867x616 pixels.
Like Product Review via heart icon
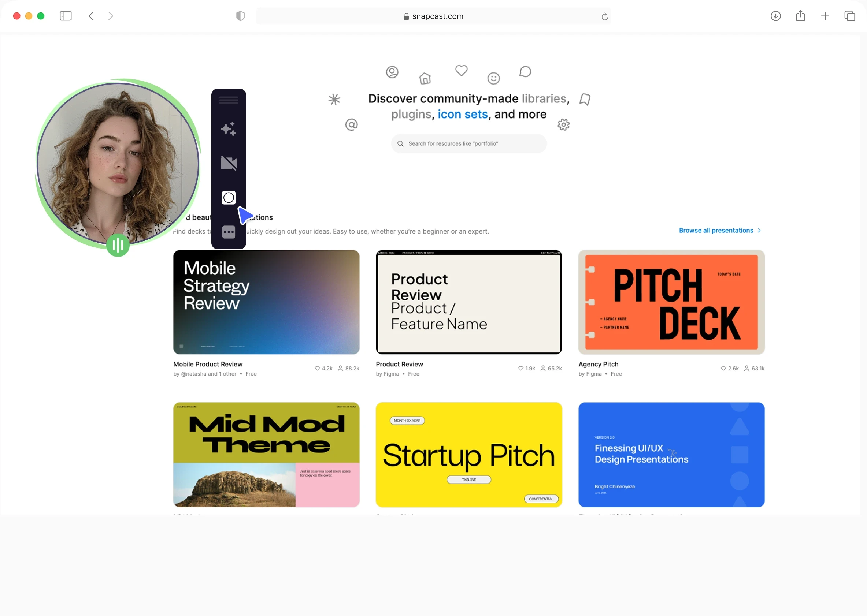click(x=521, y=368)
